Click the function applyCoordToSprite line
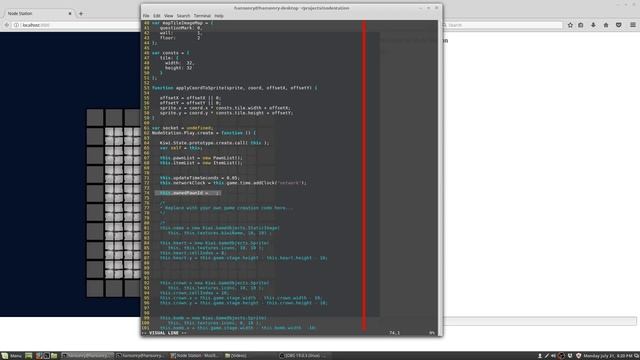Image resolution: width=640 pixels, height=360 pixels. point(234,88)
